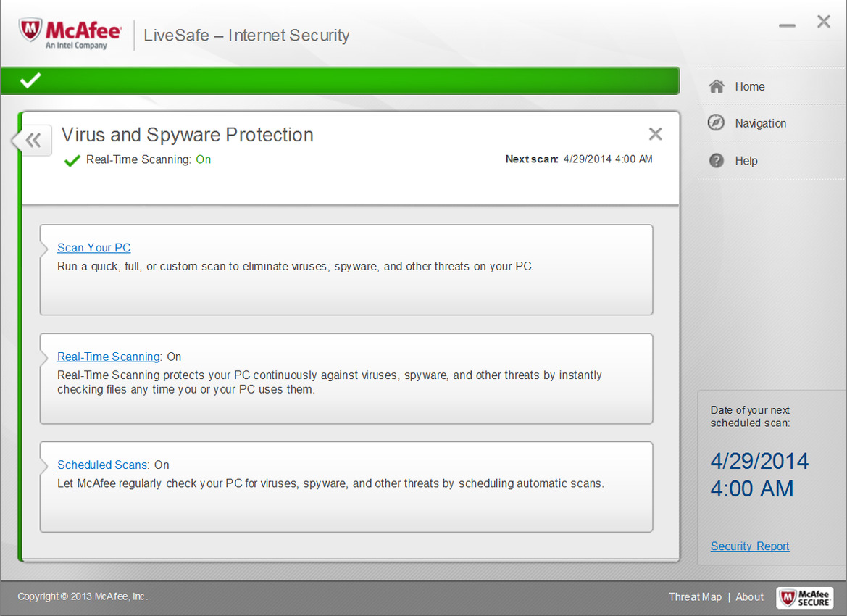The height and width of the screenshot is (616, 847).
Task: Click the McAfee SECURE badge icon
Action: pyautogui.click(x=805, y=598)
